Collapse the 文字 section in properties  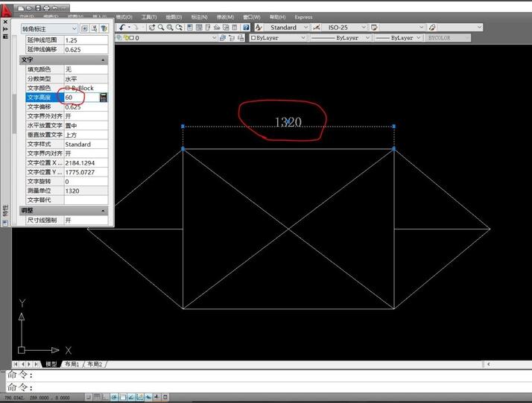pyautogui.click(x=103, y=60)
